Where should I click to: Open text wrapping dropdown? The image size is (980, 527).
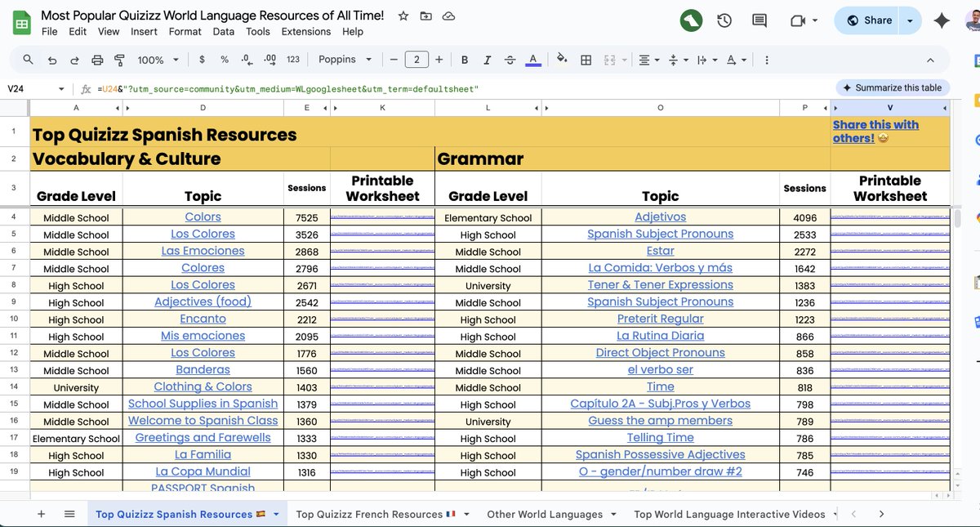[x=707, y=60]
